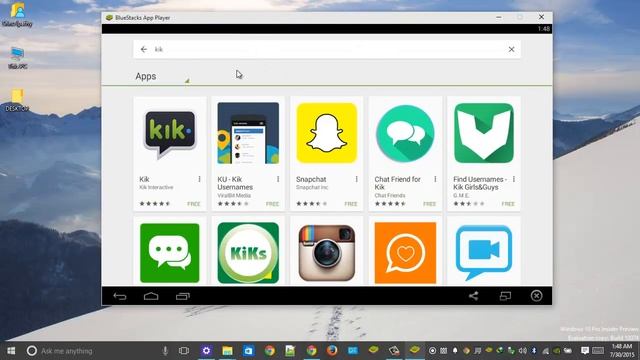Tap the Android back button

(x=120, y=296)
